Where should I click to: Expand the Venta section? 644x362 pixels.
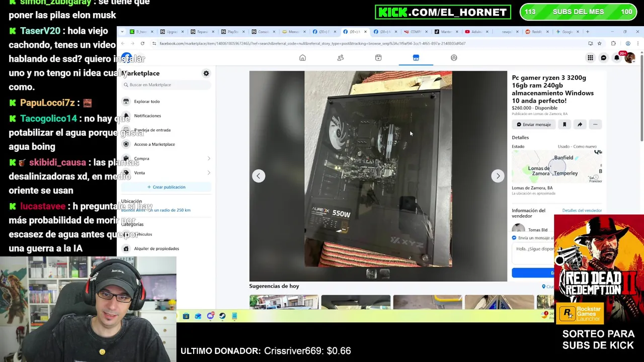pos(166,173)
